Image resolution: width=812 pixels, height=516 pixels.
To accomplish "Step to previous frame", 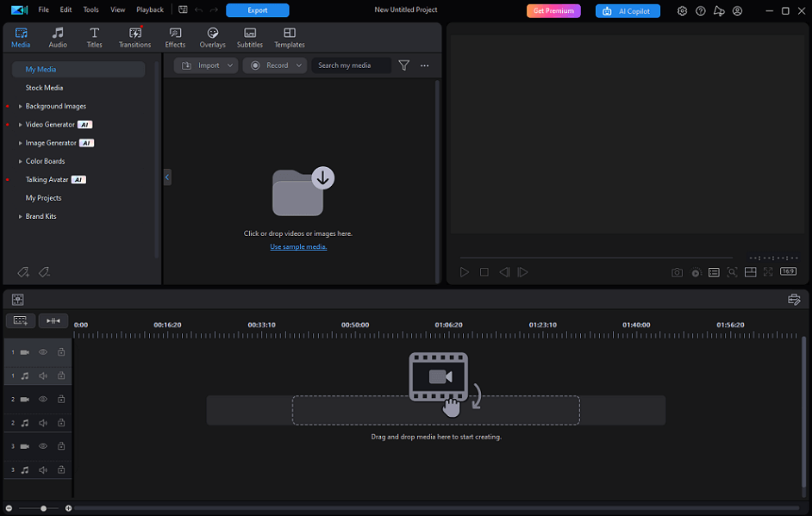I will click(x=504, y=272).
